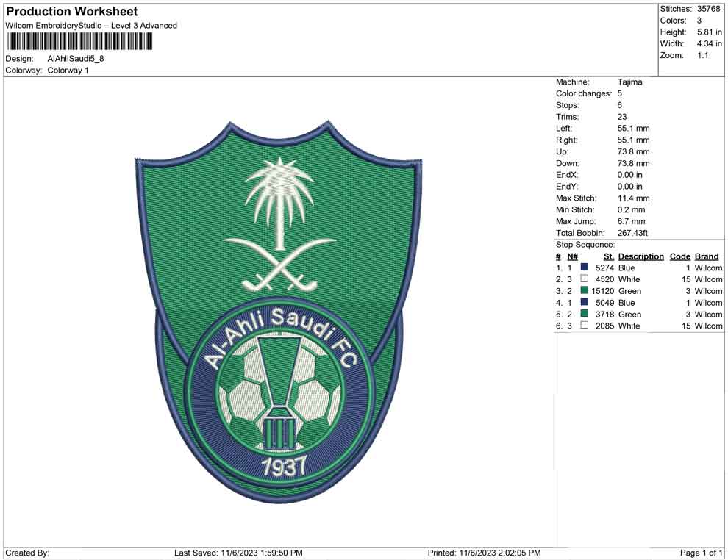
Task: Click the trims value '23'
Action: pyautogui.click(x=622, y=117)
